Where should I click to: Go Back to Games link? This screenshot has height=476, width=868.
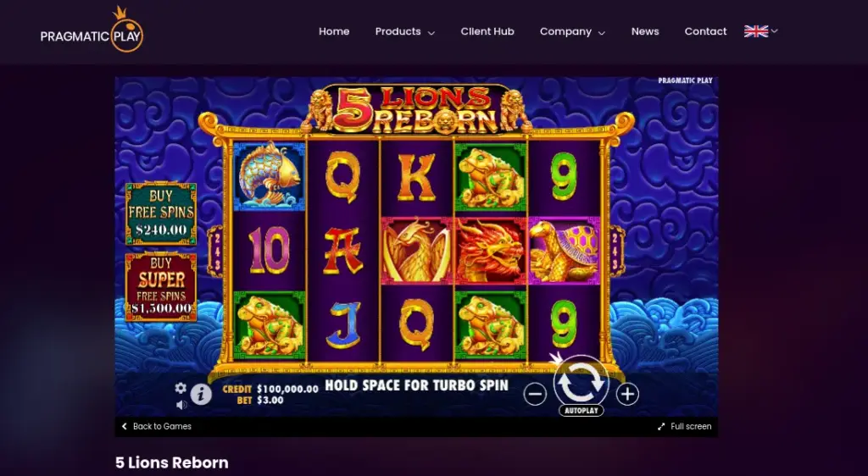click(156, 426)
